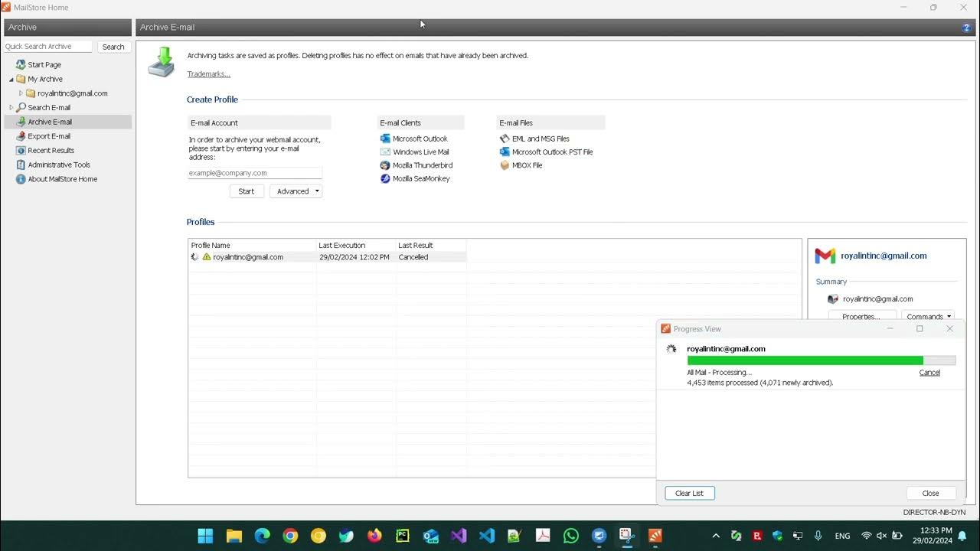
Task: Click the green archiving progress bar
Action: 822,360
